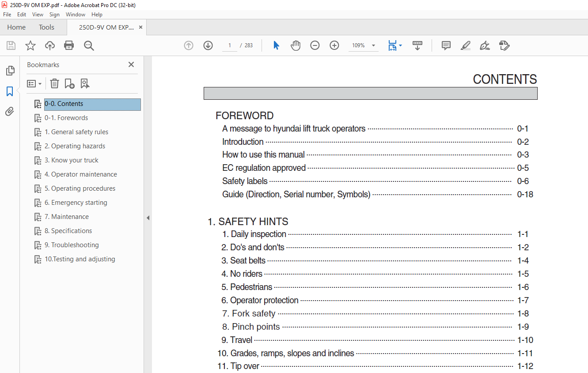The image size is (588, 373).
Task: Select the Highlight text pen tool
Action: [466, 45]
